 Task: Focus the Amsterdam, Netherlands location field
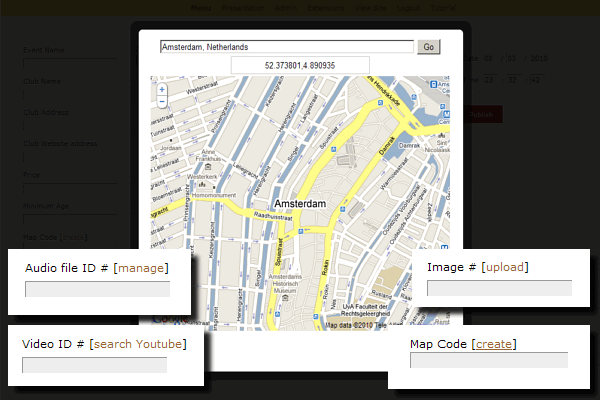[287, 47]
